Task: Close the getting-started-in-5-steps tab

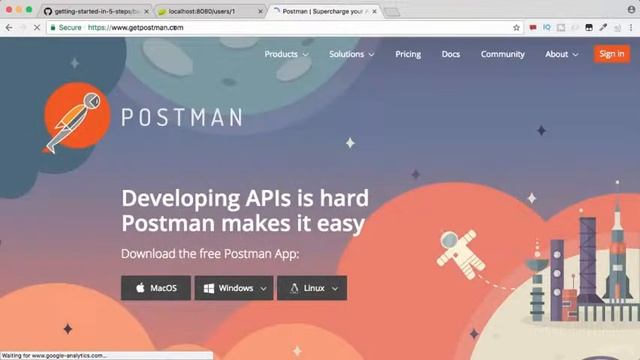Action: (147, 11)
